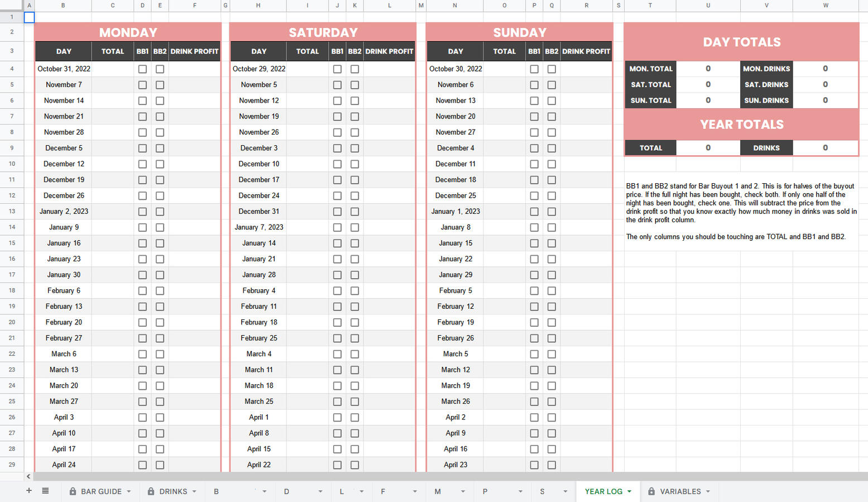Click the lock icon on BAR GUIDE tab

click(x=72, y=491)
